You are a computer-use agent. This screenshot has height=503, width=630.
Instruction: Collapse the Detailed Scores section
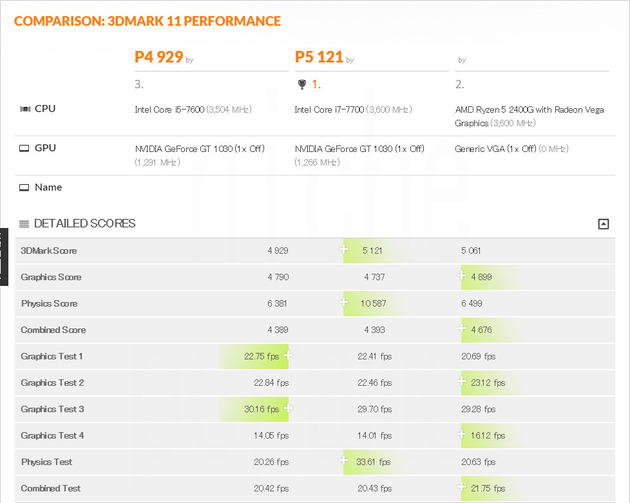point(603,224)
